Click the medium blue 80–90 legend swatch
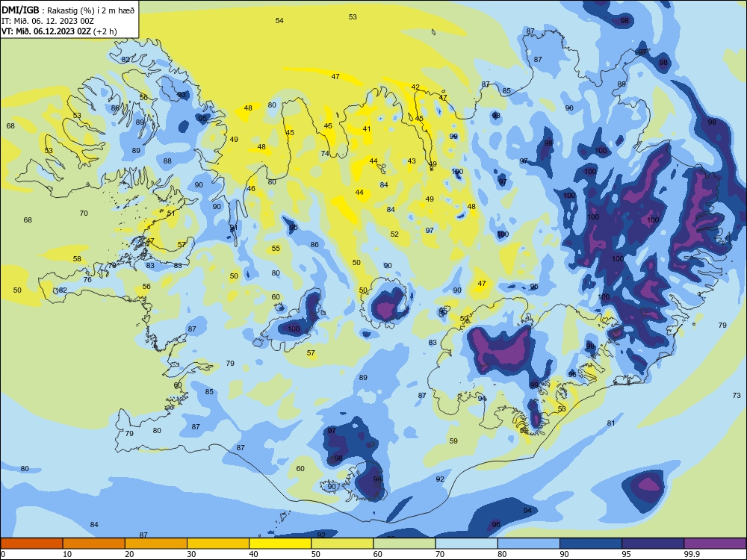This screenshot has height=560, width=747. pos(529,544)
